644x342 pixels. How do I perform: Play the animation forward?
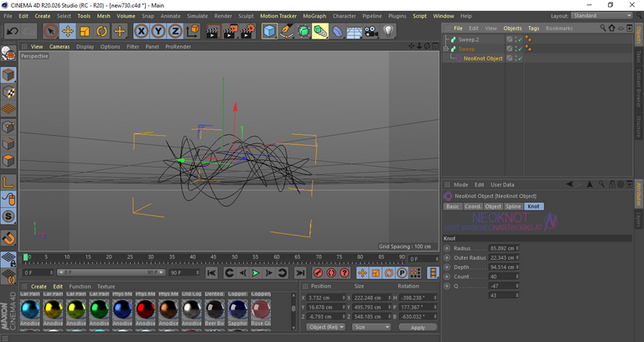256,273
